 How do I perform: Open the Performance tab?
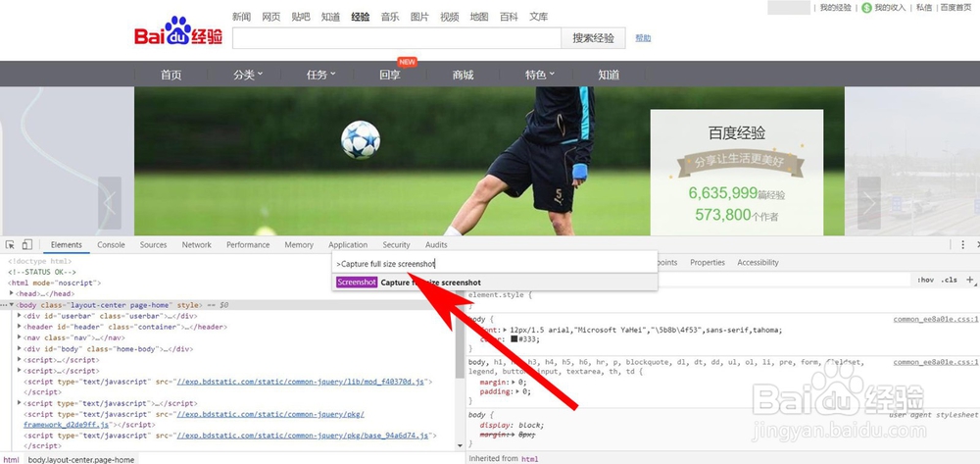tap(248, 244)
